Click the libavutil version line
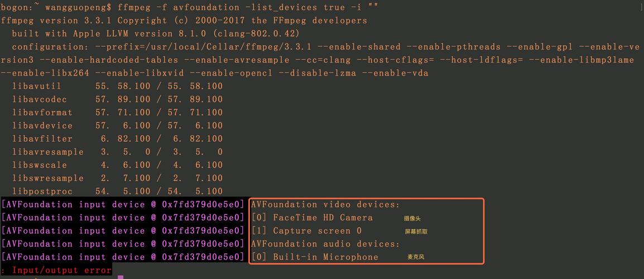Viewport: 644px width, 279px height. click(x=117, y=86)
